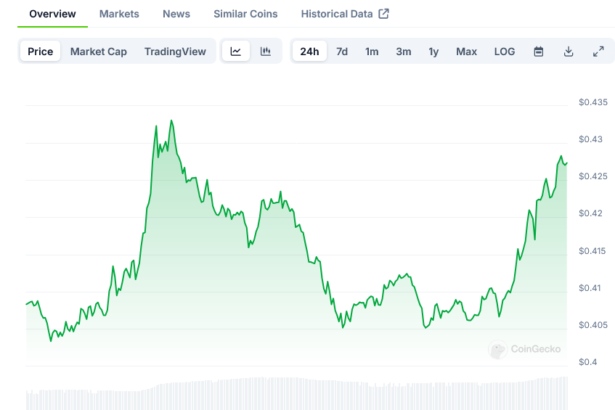Image resolution: width=615 pixels, height=410 pixels.
Task: Select the 7d time range
Action: 342,52
